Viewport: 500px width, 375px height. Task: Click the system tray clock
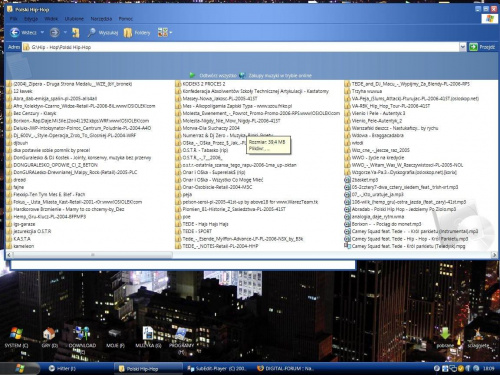[x=489, y=369]
